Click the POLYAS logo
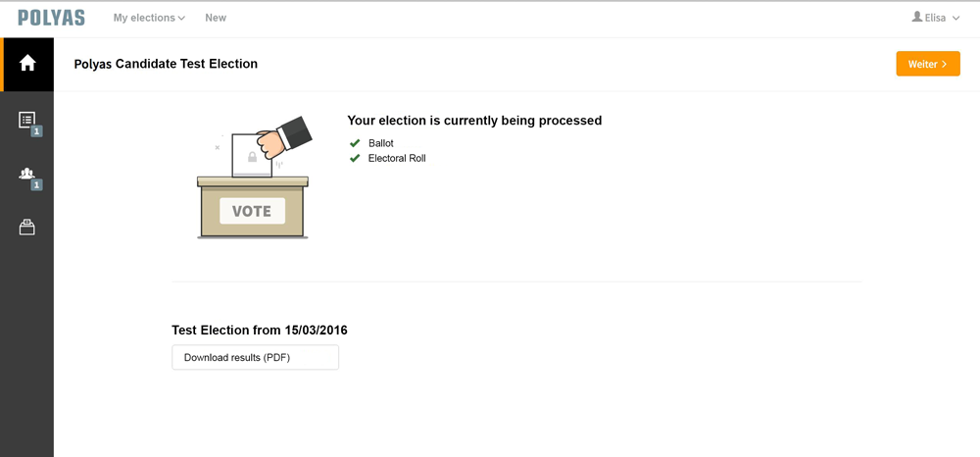Image resolution: width=980 pixels, height=457 pixels. point(51,18)
